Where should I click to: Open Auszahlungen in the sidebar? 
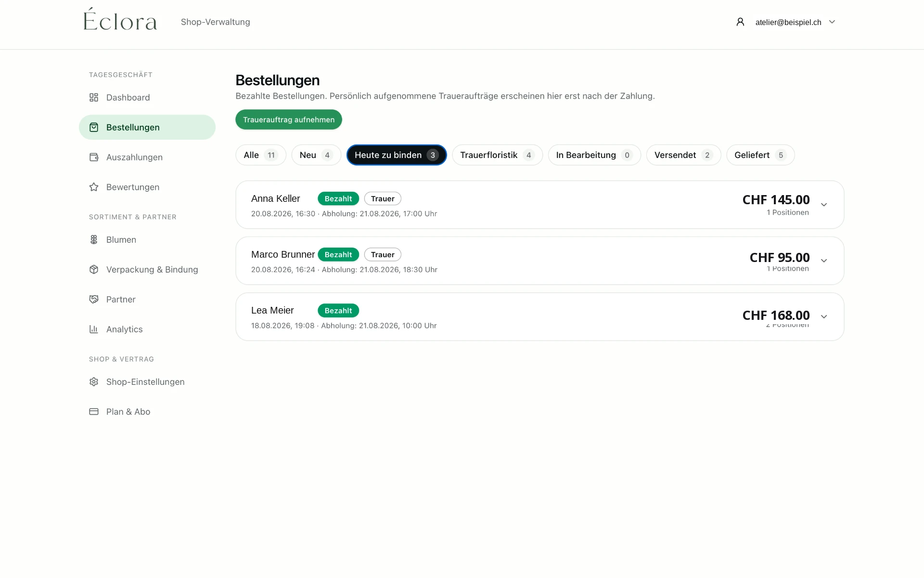point(147,157)
